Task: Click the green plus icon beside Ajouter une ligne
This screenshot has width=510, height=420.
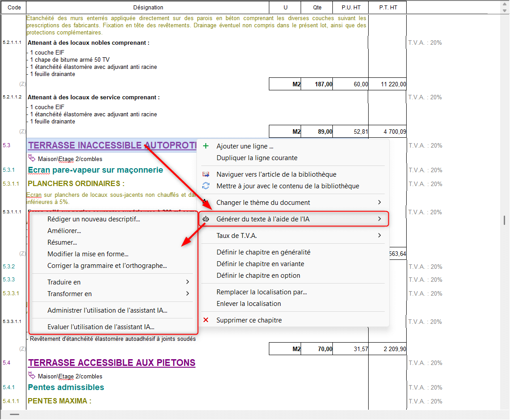Action: click(x=206, y=146)
